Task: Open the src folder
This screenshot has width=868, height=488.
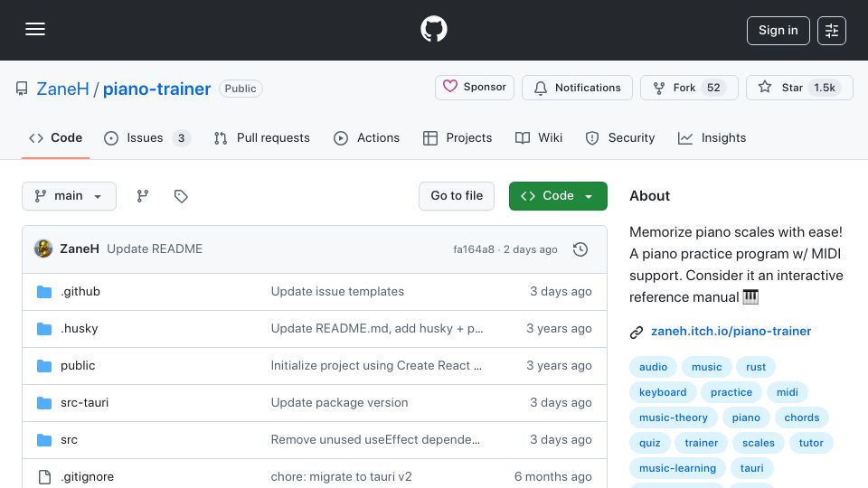Action: [70, 440]
